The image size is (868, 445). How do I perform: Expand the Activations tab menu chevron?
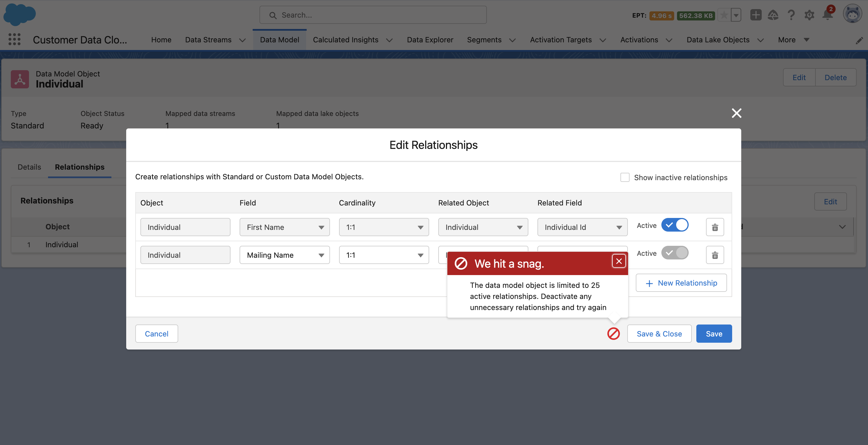[x=669, y=40]
